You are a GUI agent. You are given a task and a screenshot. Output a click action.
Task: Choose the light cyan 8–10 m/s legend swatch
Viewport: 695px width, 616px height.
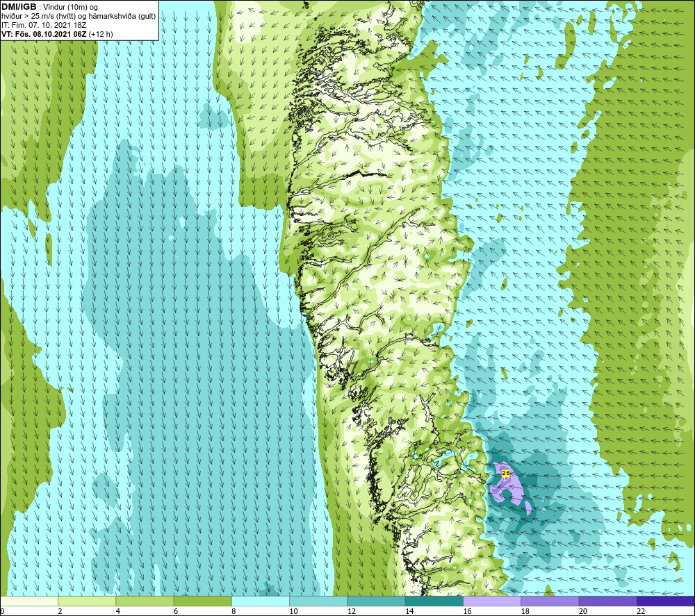click(261, 601)
